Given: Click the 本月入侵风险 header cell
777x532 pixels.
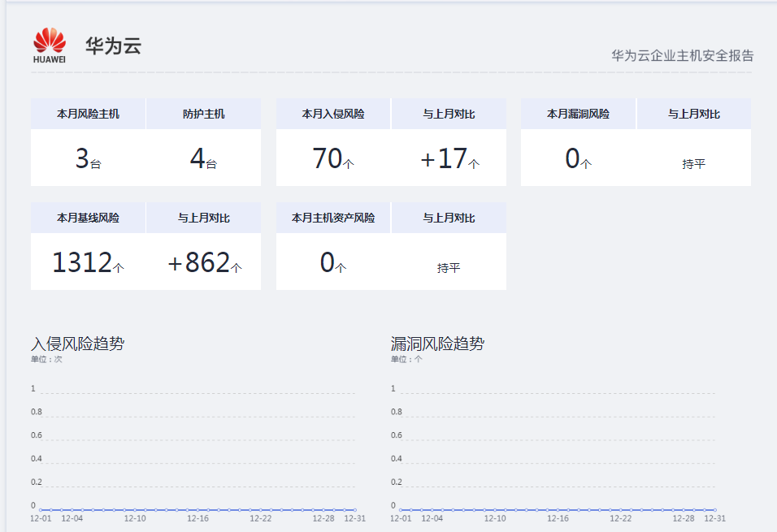Looking at the screenshot, I should pos(333,114).
